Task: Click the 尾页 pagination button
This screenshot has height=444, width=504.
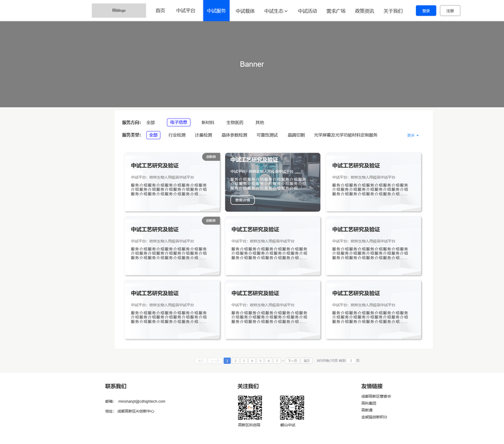Action: [307, 361]
